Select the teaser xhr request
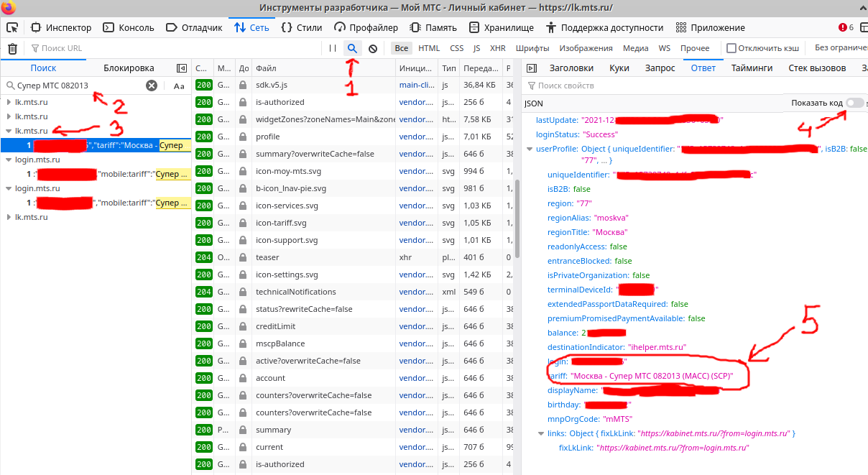868x475 pixels. point(353,257)
